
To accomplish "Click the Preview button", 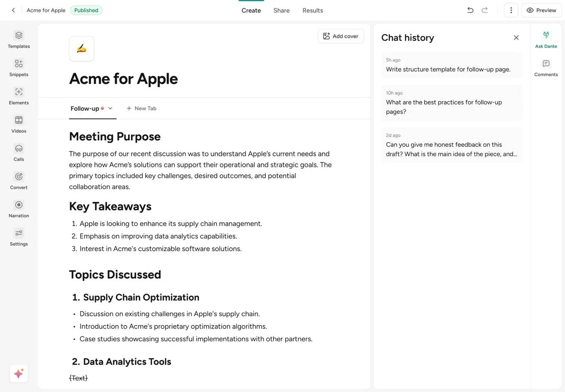I will click(541, 10).
